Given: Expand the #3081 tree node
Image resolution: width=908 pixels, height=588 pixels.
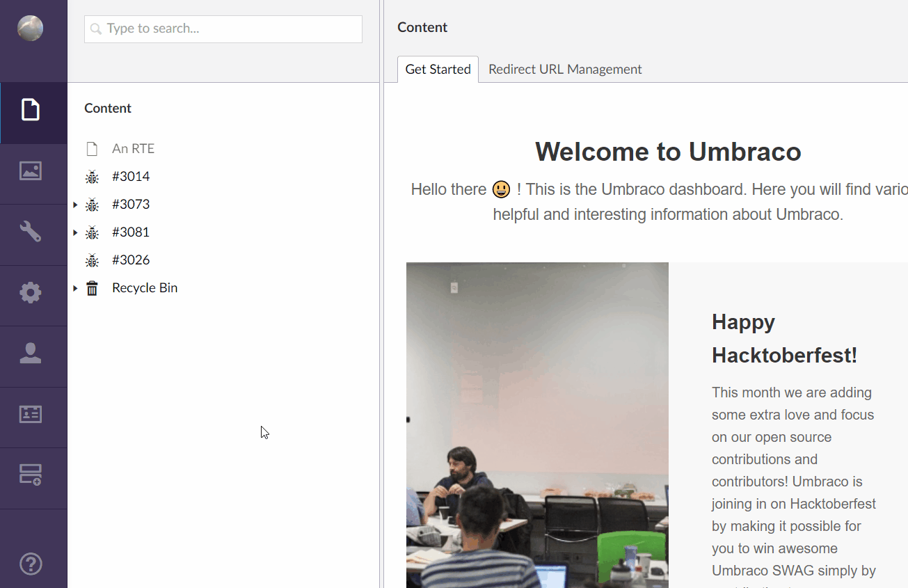Looking at the screenshot, I should [x=75, y=232].
